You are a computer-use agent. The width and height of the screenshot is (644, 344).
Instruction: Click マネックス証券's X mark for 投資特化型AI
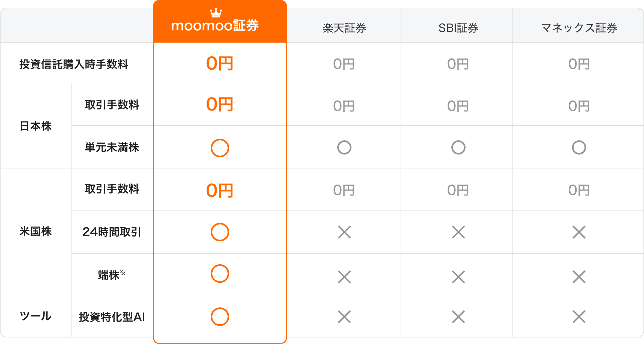tap(579, 317)
